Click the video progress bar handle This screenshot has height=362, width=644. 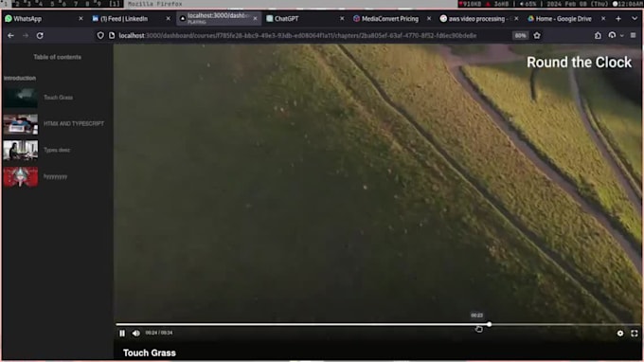(490, 324)
